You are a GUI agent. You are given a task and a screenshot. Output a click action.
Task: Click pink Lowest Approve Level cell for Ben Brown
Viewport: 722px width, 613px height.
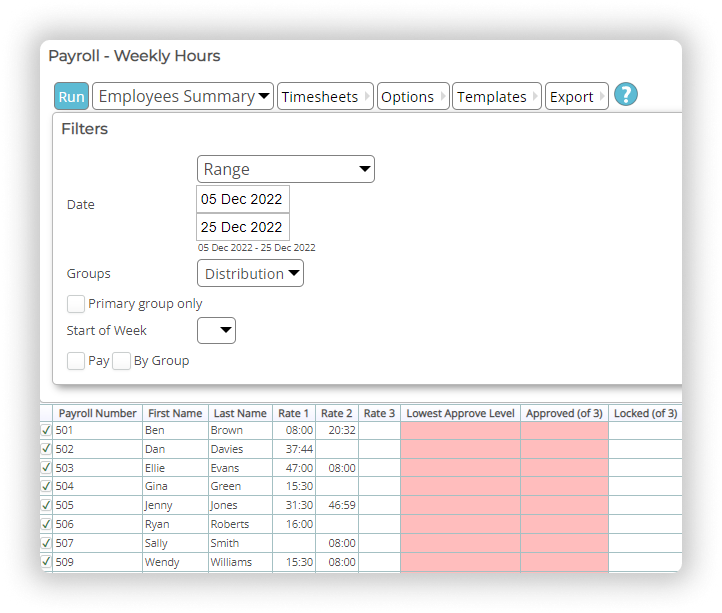(460, 430)
